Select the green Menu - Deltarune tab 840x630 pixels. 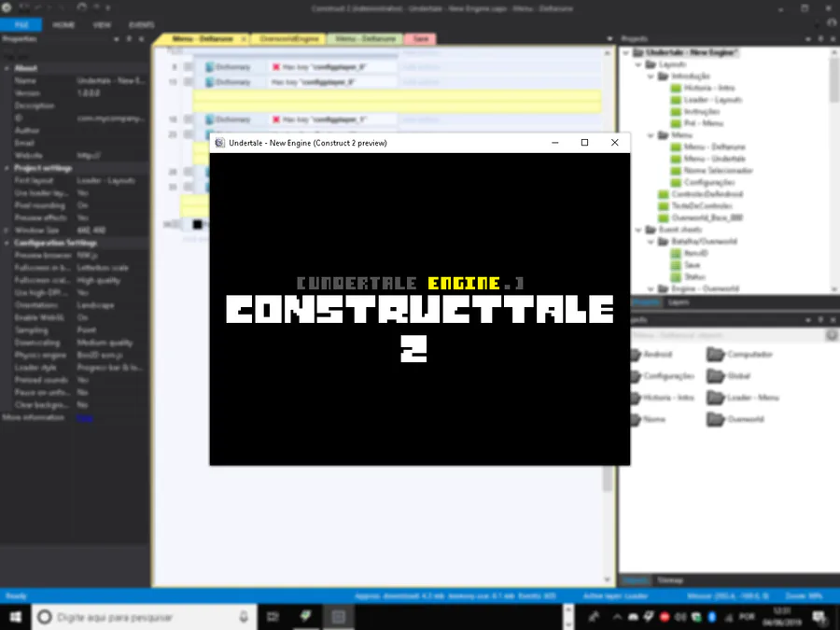point(365,38)
